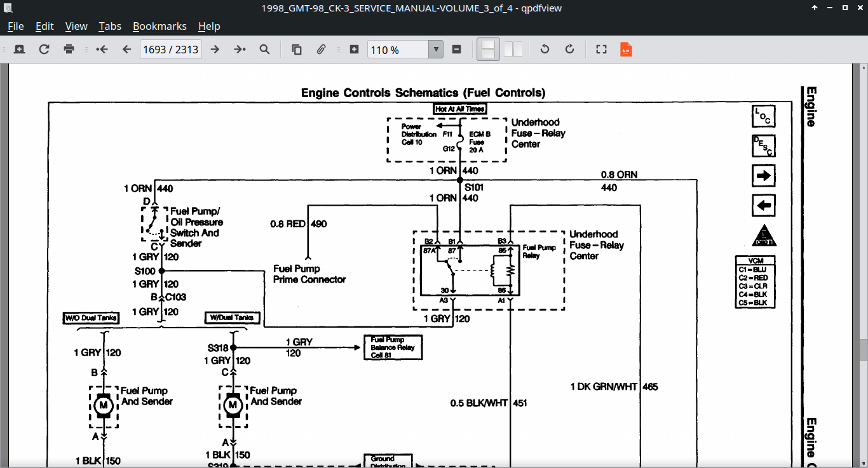Click the add annotation paperclip icon

point(322,50)
